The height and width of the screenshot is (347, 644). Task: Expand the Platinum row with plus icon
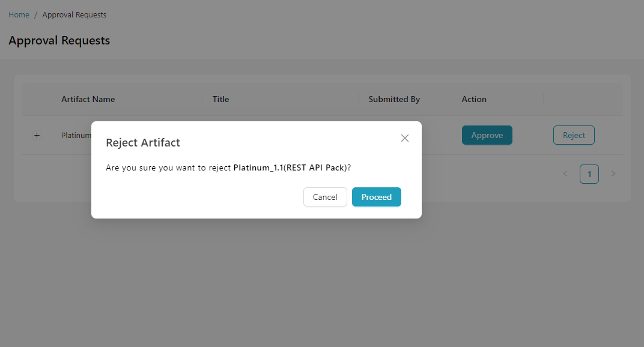(37, 136)
